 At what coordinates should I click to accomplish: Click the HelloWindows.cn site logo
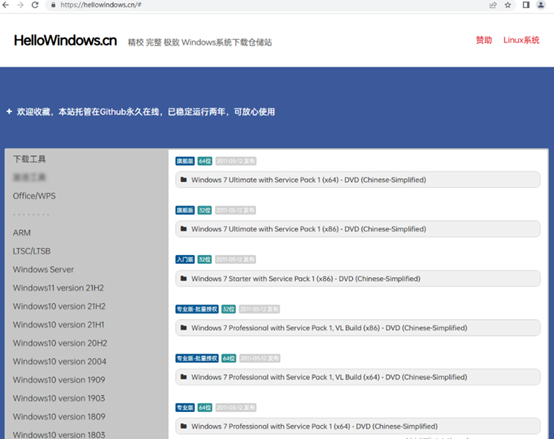click(65, 41)
